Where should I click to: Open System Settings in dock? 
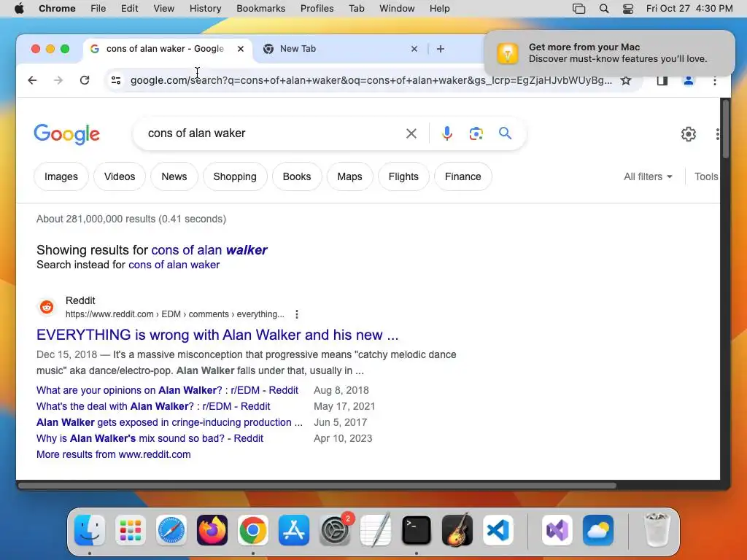(334, 530)
